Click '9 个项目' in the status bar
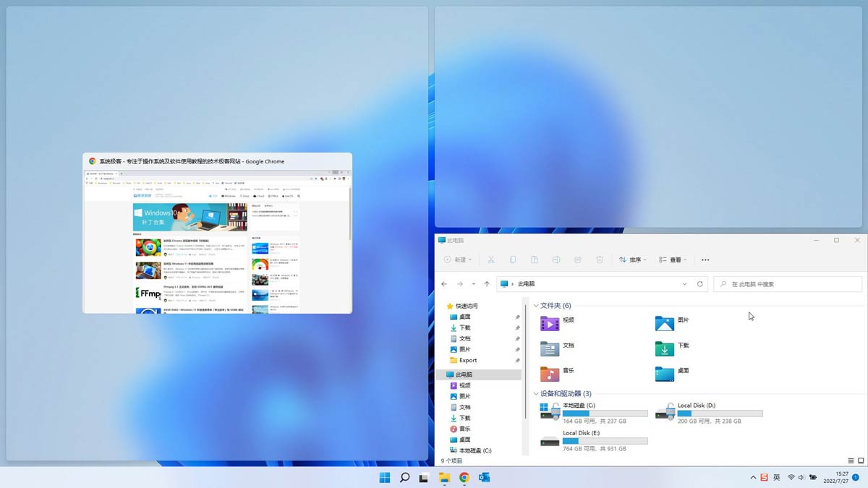Viewport: 868px width, 488px height. 451,461
